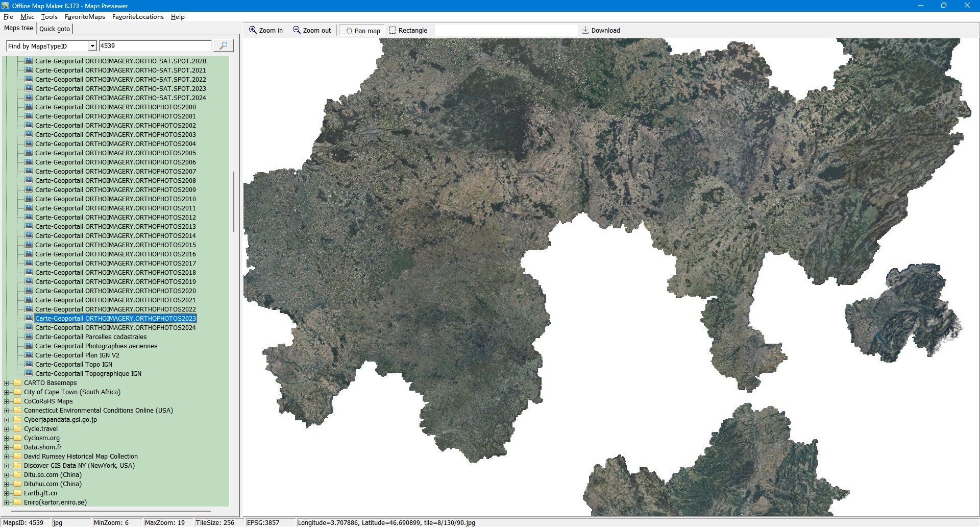The width and height of the screenshot is (980, 527).
Task: Click the Zoom in magnifier icon
Action: (253, 30)
